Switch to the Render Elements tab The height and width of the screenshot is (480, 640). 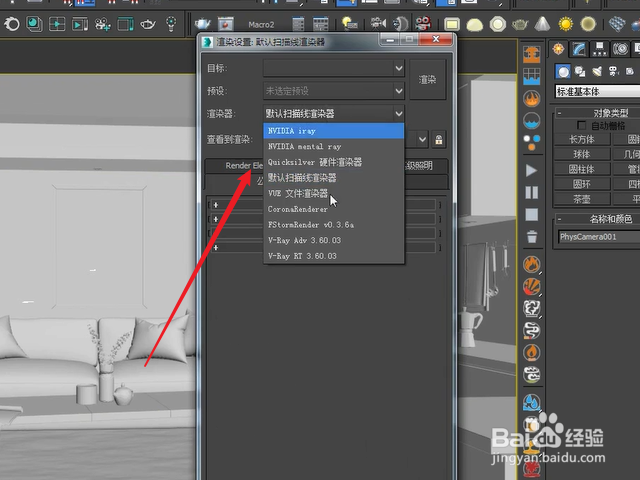pos(244,166)
